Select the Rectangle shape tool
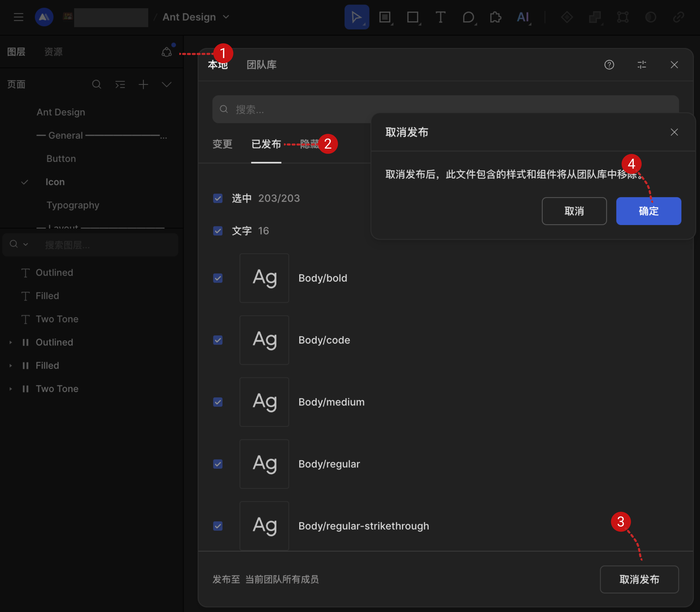The height and width of the screenshot is (612, 700). coord(413,17)
